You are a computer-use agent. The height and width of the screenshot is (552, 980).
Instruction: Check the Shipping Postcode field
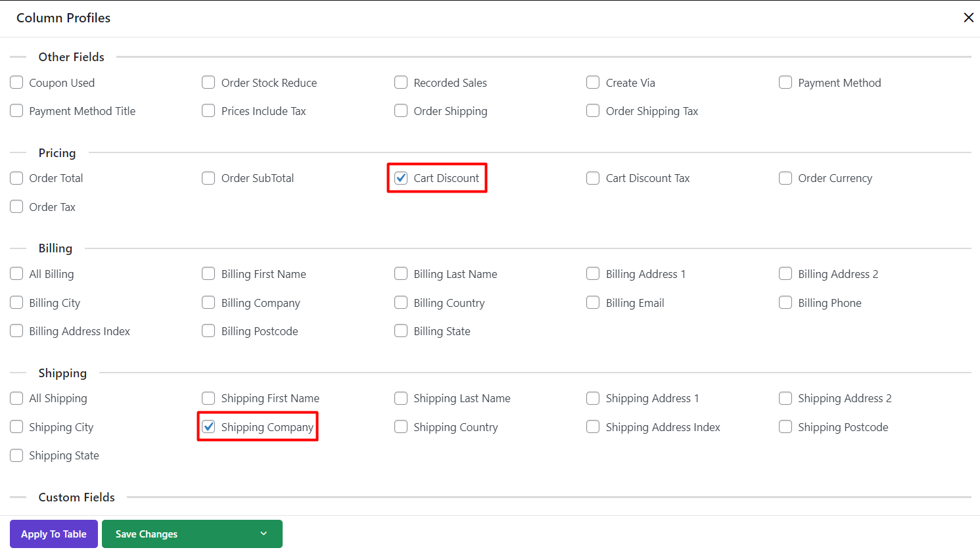pos(785,427)
